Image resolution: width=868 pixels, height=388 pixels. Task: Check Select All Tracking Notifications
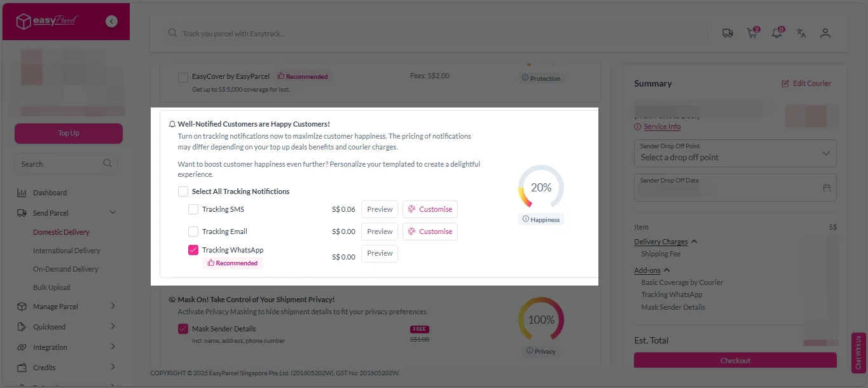pos(183,191)
